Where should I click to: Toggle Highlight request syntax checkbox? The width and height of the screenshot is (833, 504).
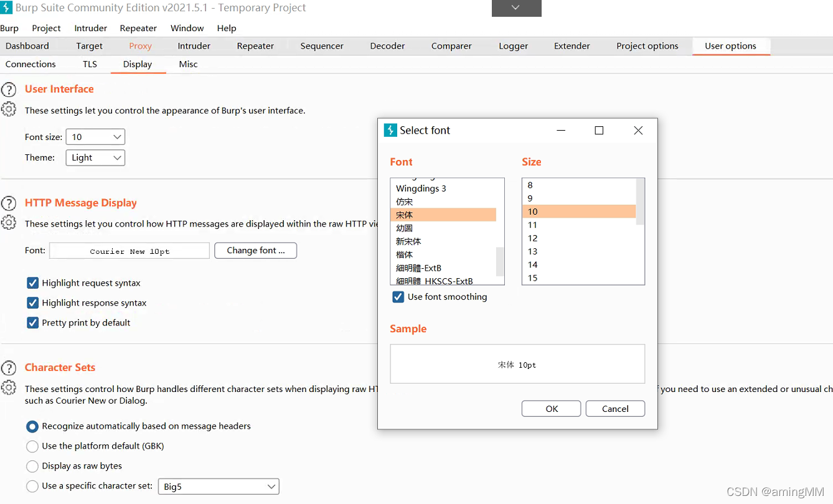click(33, 283)
